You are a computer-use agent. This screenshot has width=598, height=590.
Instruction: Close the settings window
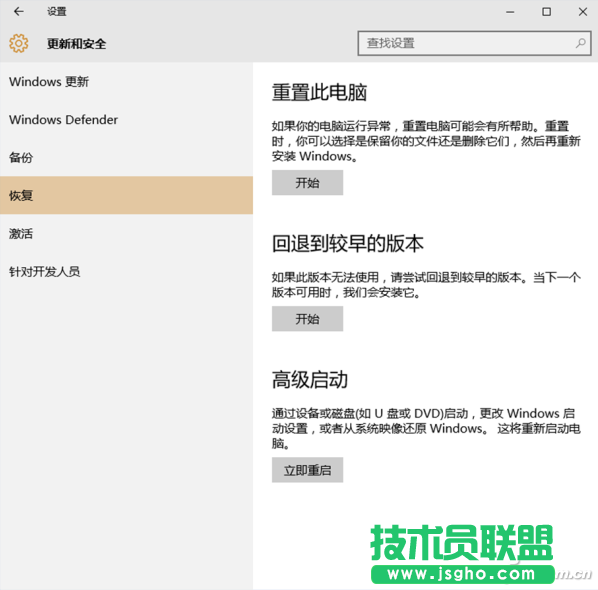[582, 12]
